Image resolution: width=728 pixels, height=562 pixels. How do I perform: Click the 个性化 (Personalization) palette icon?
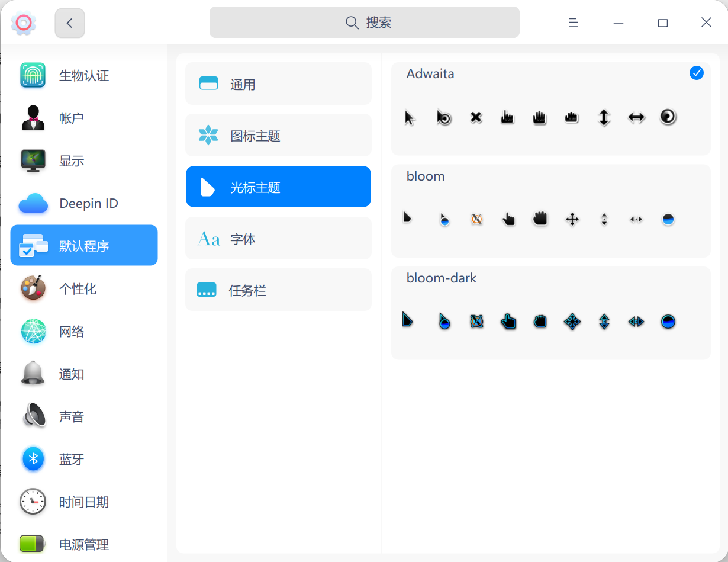click(33, 288)
